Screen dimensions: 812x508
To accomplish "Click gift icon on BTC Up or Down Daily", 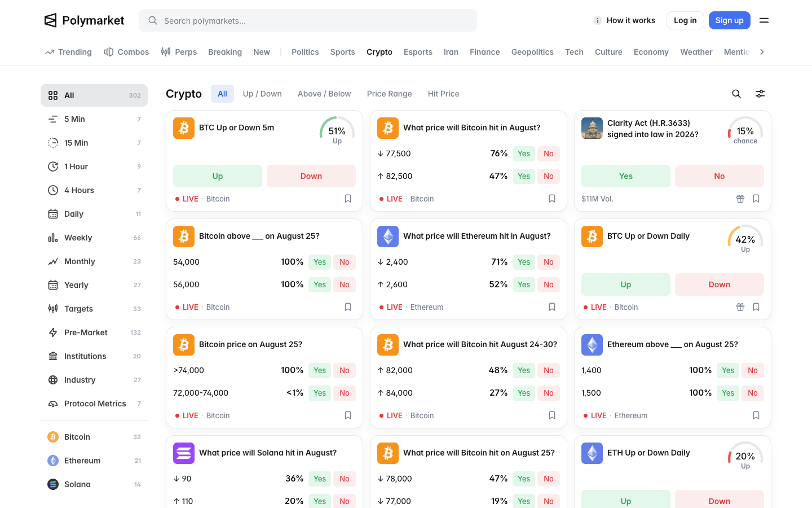I will 740,307.
